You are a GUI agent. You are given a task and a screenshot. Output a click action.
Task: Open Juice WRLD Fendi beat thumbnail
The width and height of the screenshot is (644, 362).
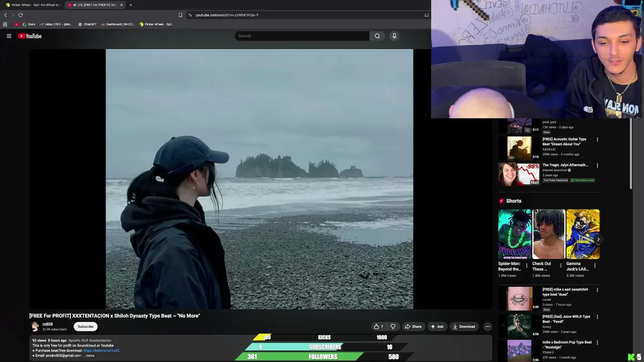(x=519, y=325)
